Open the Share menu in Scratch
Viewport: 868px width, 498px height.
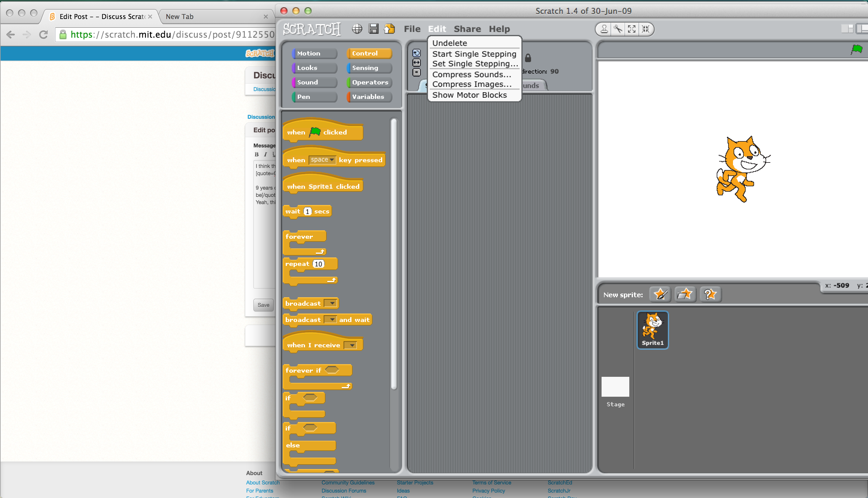(x=467, y=29)
